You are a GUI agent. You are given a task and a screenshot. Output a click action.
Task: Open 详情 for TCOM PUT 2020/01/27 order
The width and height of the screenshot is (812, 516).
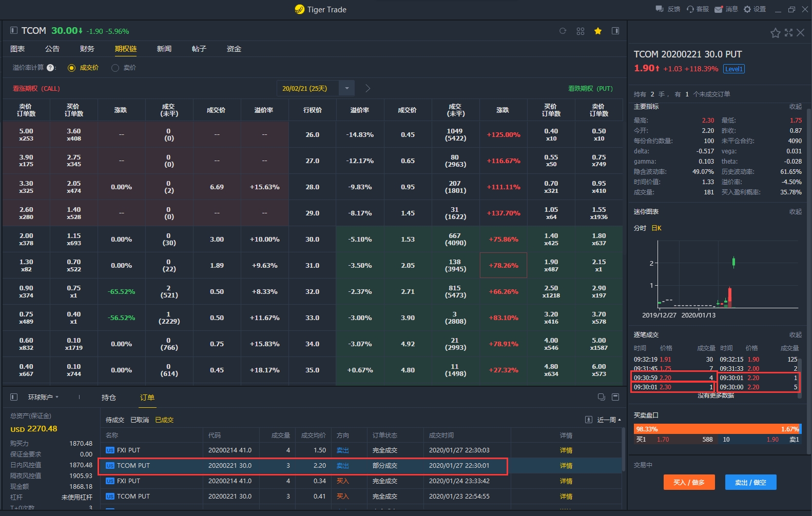pos(566,466)
